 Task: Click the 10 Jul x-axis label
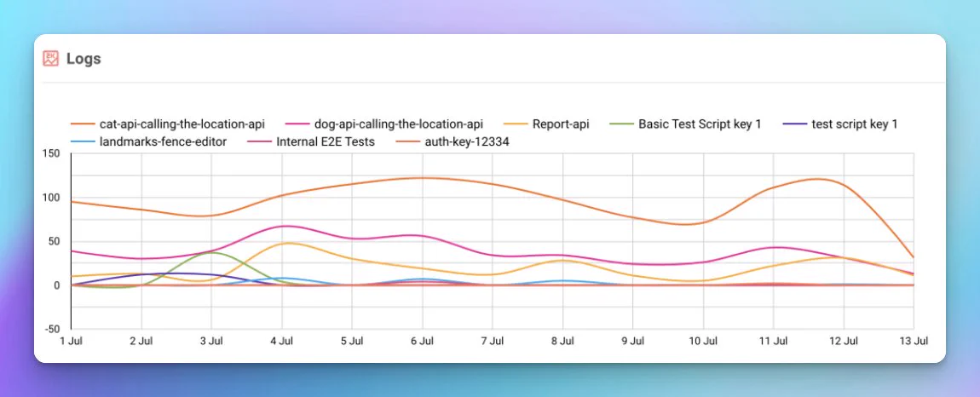click(703, 342)
